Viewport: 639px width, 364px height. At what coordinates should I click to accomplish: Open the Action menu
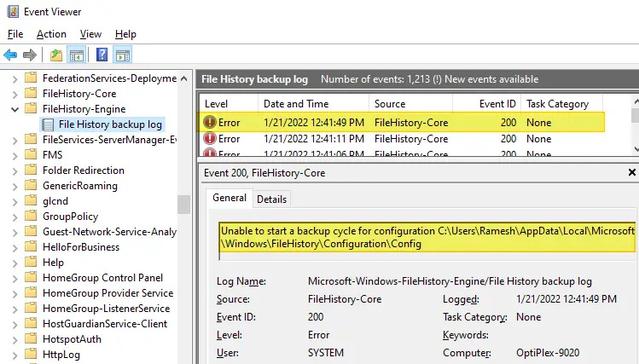click(51, 34)
